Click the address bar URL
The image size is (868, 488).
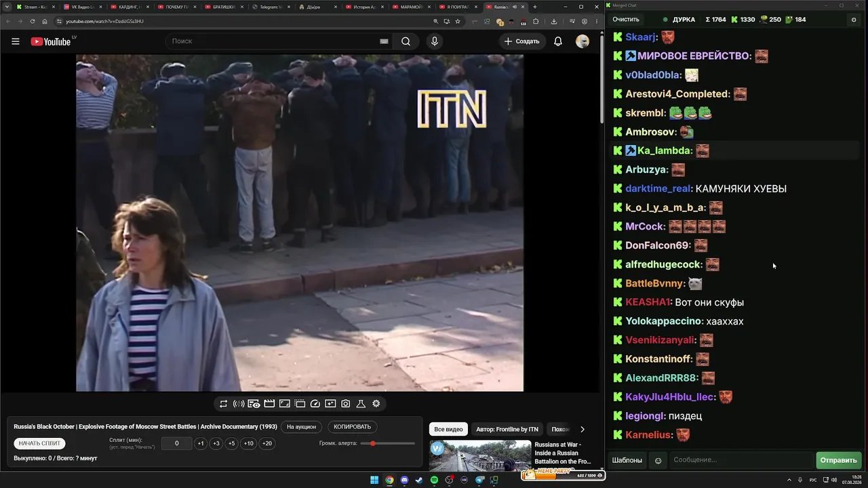104,21
